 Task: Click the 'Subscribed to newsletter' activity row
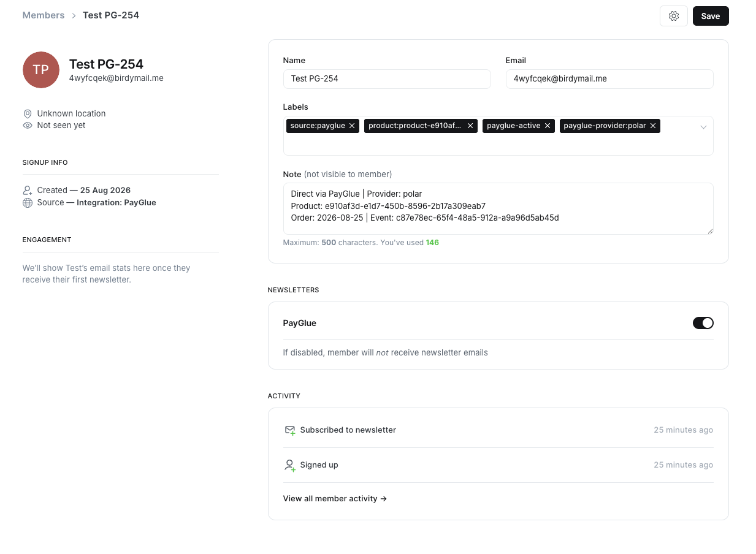tap(498, 430)
